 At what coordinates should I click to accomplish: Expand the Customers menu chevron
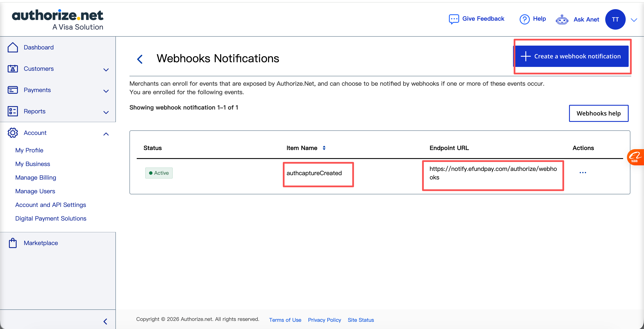pos(106,70)
